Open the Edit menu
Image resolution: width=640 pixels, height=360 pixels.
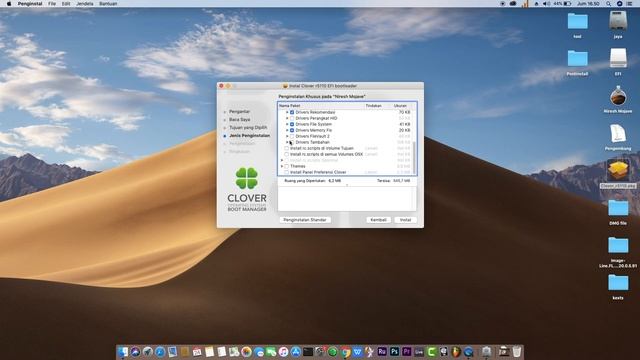(66, 4)
